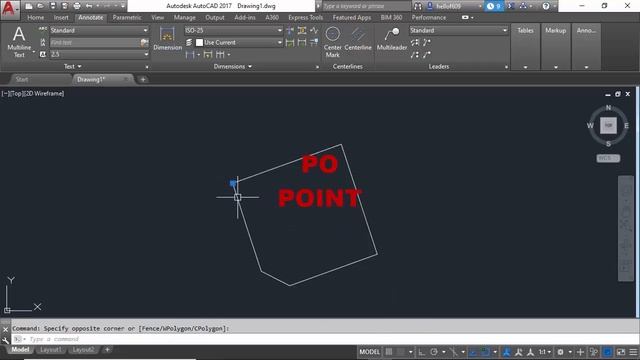This screenshot has width=640, height=360.
Task: Open the 2.5 text height dropdown
Action: click(x=99, y=54)
